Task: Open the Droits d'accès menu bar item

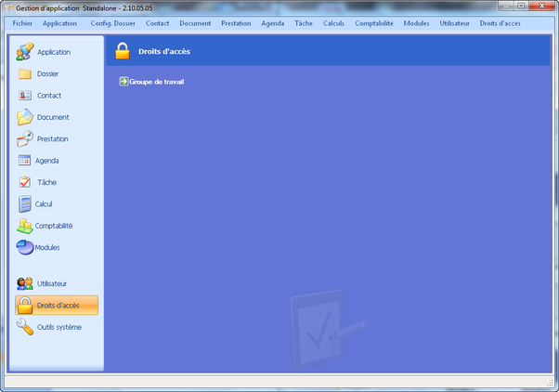Action: pos(500,22)
